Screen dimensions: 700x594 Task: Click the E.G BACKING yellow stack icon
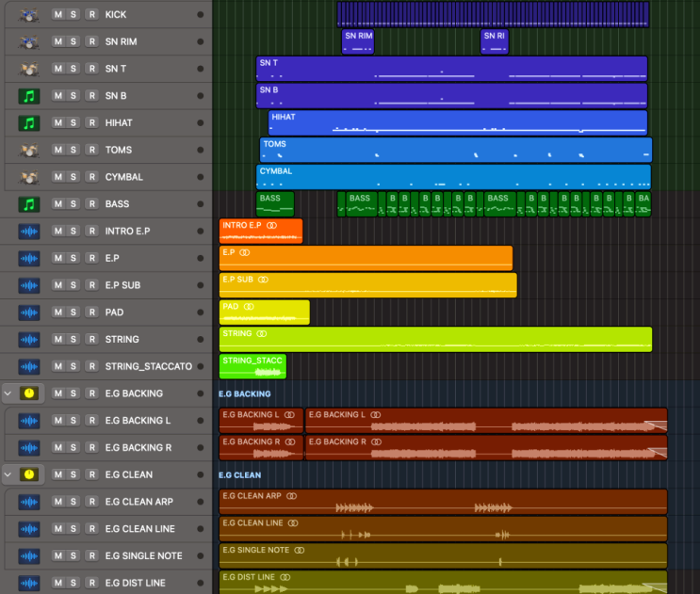click(x=29, y=393)
